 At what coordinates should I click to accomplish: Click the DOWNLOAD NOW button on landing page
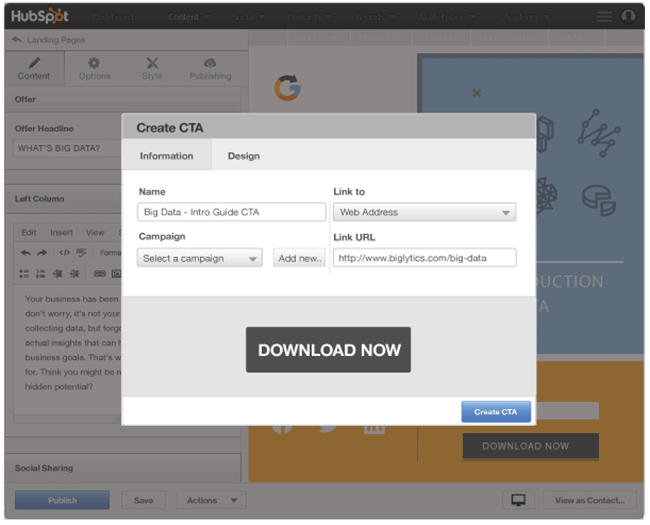point(531,446)
